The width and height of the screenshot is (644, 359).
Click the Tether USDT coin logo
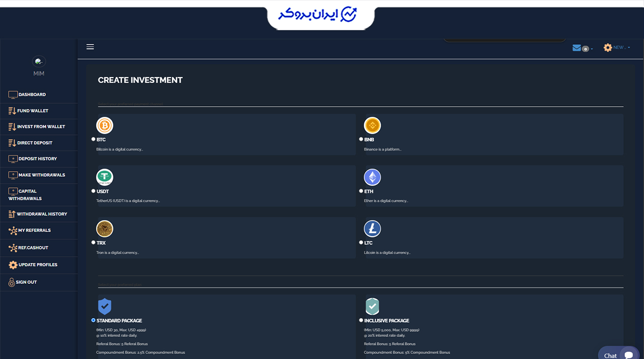(x=105, y=177)
